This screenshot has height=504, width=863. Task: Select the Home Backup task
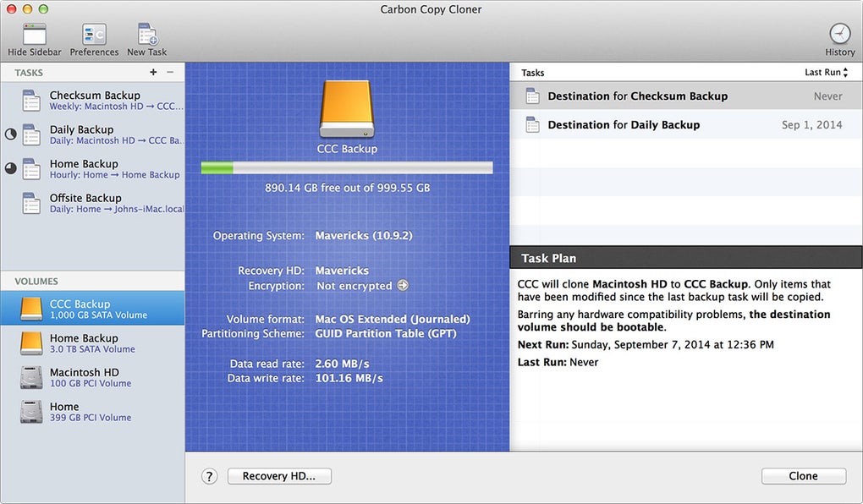(92, 169)
